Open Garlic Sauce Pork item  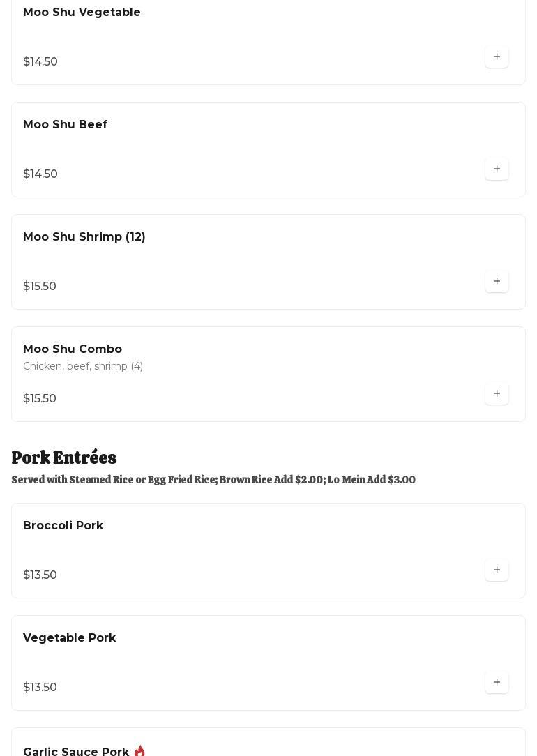[76, 752]
